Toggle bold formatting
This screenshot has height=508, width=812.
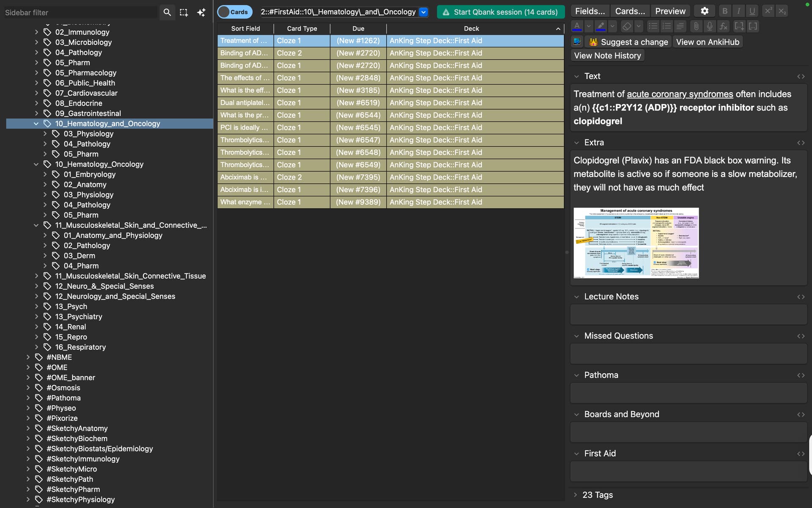tap(725, 11)
